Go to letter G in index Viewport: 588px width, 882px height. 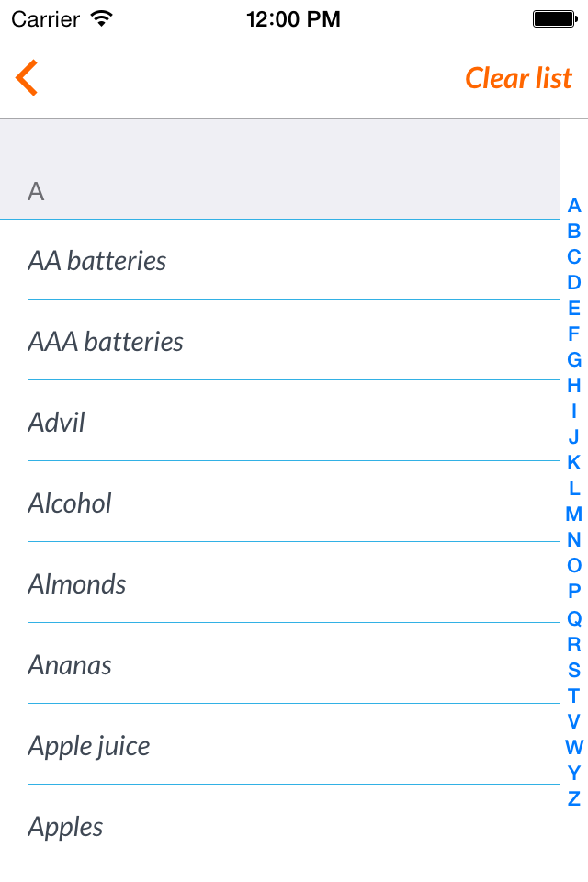tap(574, 360)
